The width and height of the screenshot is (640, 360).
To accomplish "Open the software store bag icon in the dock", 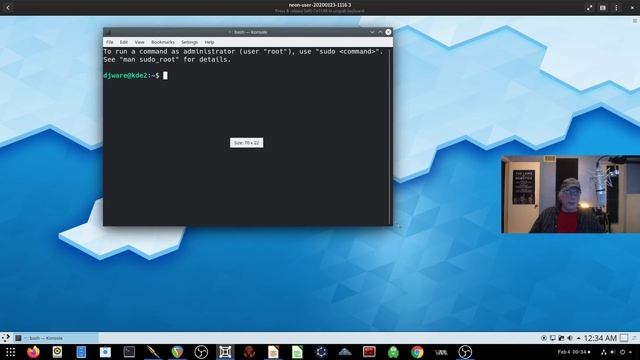I will coord(105,352).
